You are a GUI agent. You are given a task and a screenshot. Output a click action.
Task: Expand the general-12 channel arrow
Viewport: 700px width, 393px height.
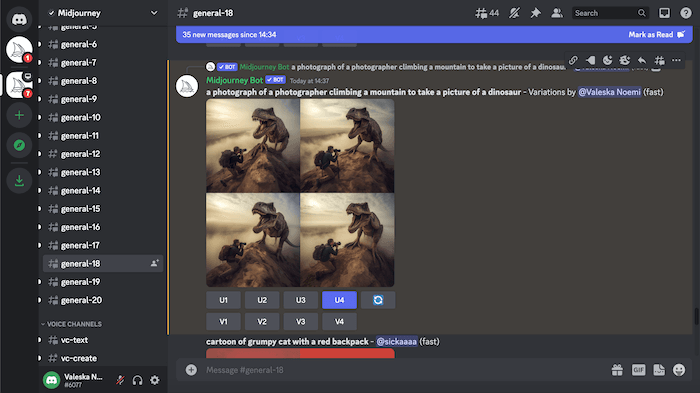pos(39,154)
